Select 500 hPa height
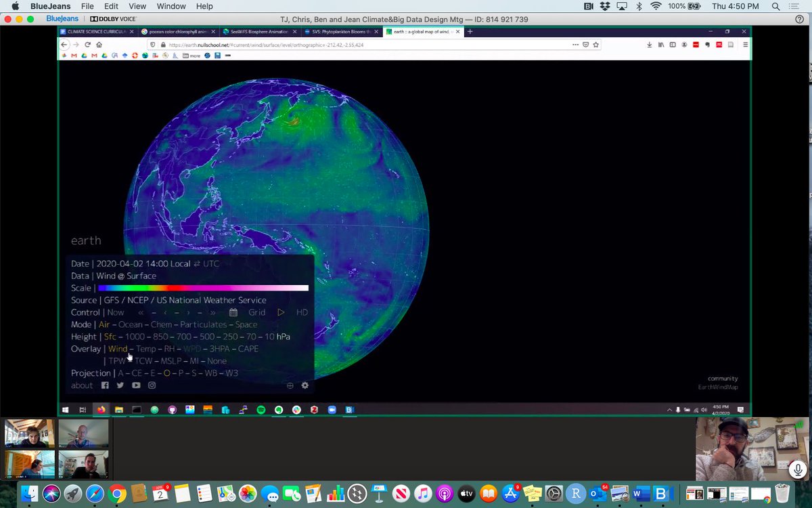This screenshot has width=812, height=508. pyautogui.click(x=207, y=337)
